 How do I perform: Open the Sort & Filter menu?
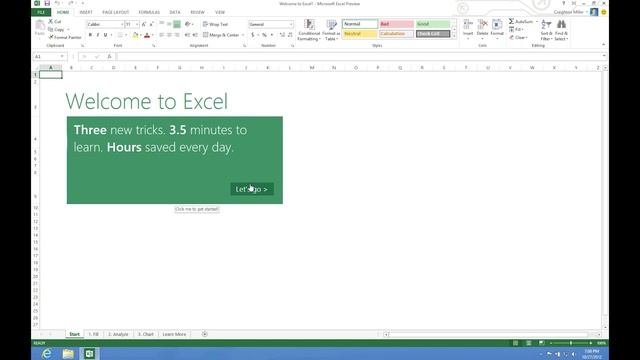pyautogui.click(x=546, y=30)
